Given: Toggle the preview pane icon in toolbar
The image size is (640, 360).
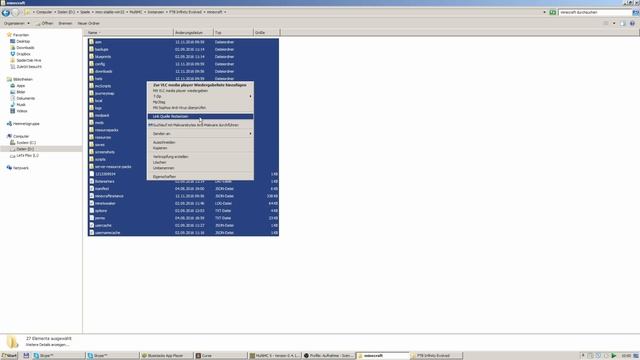Looking at the screenshot, I should click(622, 23).
